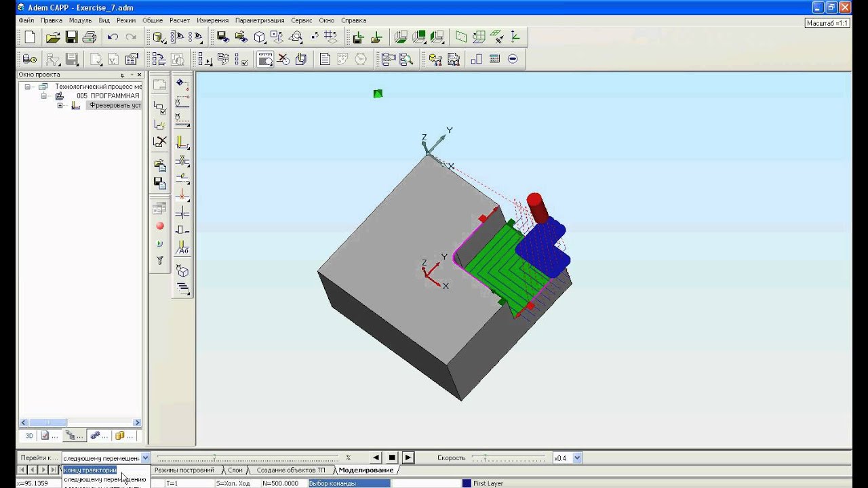Click the document lines icon in second toolbar

pyautogui.click(x=325, y=60)
